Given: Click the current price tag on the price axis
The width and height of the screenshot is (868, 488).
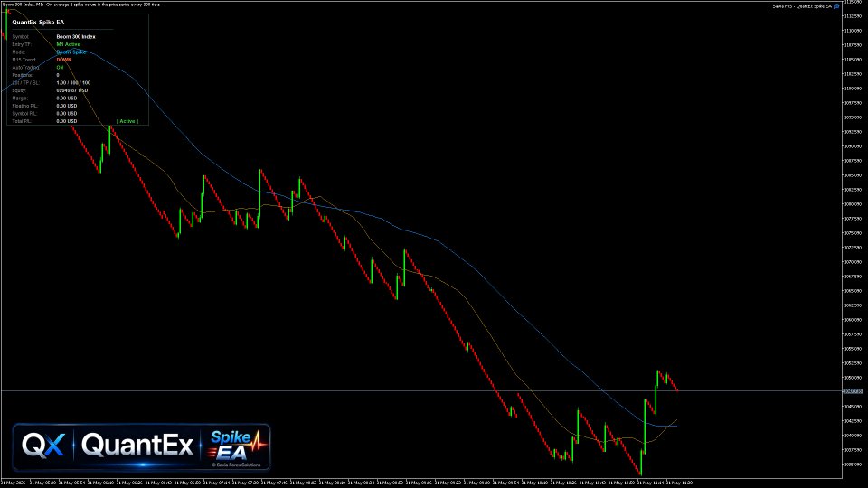Looking at the screenshot, I should pos(853,391).
